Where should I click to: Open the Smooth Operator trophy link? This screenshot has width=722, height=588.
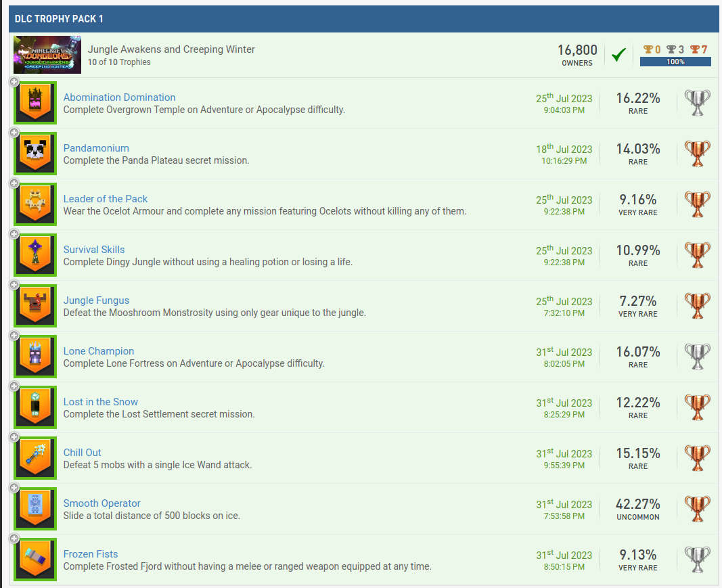(x=102, y=503)
